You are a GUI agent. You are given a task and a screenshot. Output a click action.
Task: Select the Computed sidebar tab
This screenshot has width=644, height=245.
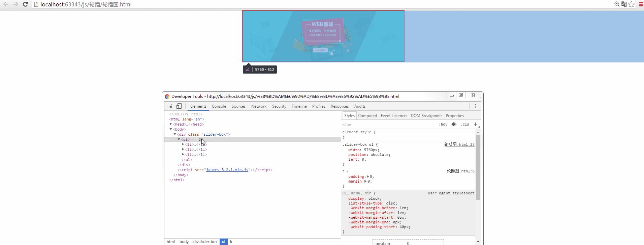pyautogui.click(x=367, y=115)
